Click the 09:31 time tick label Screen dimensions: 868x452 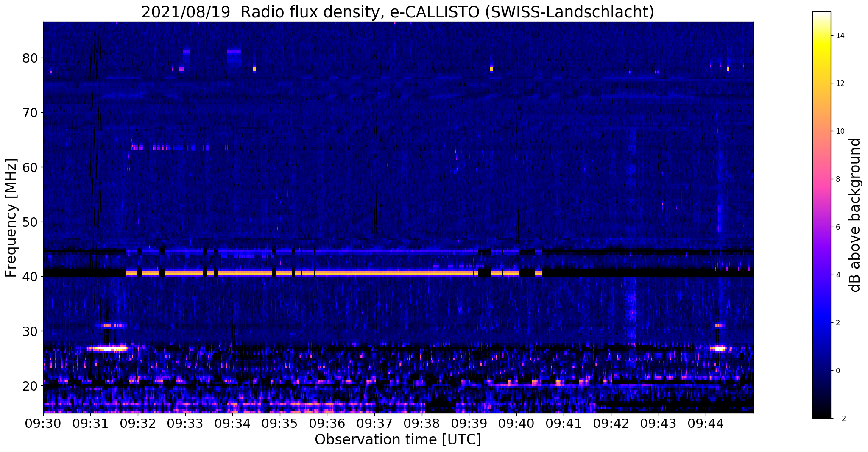(91, 423)
